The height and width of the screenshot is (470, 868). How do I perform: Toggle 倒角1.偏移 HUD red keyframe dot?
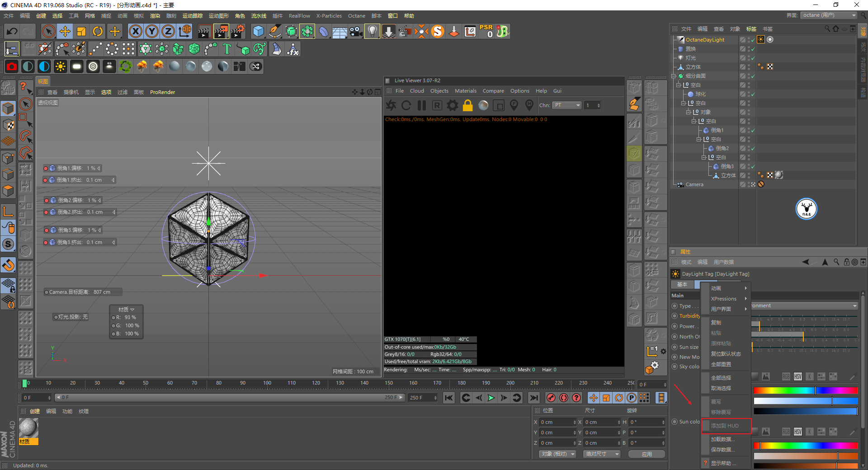coord(46,169)
